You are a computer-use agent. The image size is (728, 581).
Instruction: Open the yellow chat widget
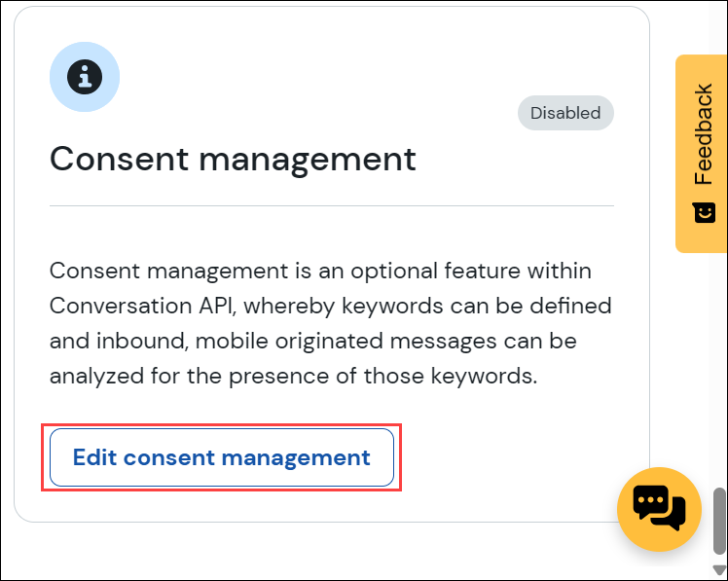[659, 509]
